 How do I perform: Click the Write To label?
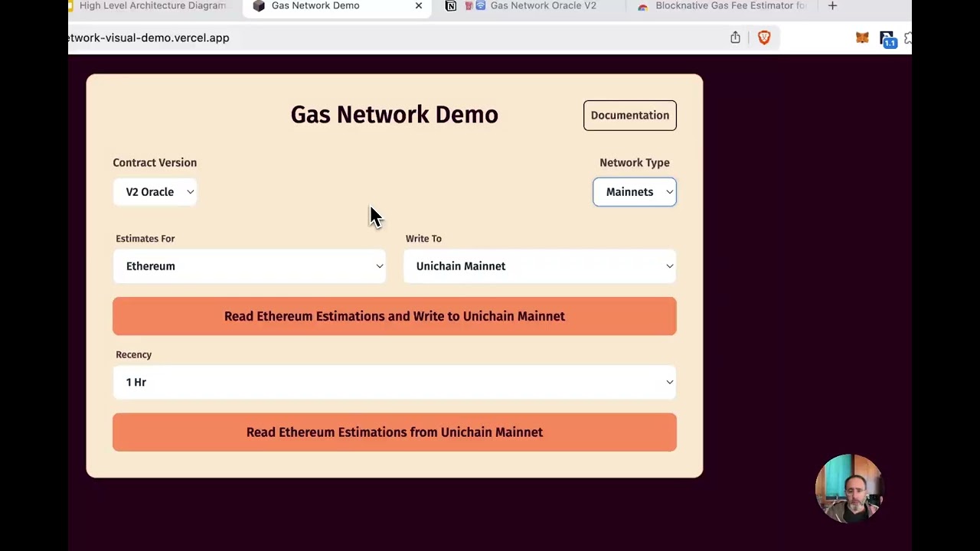pos(423,239)
